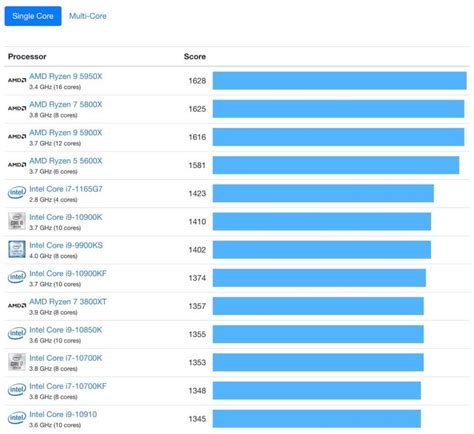Open the AMD Ryzen 9 5900X link
The image size is (474, 434).
click(x=66, y=133)
